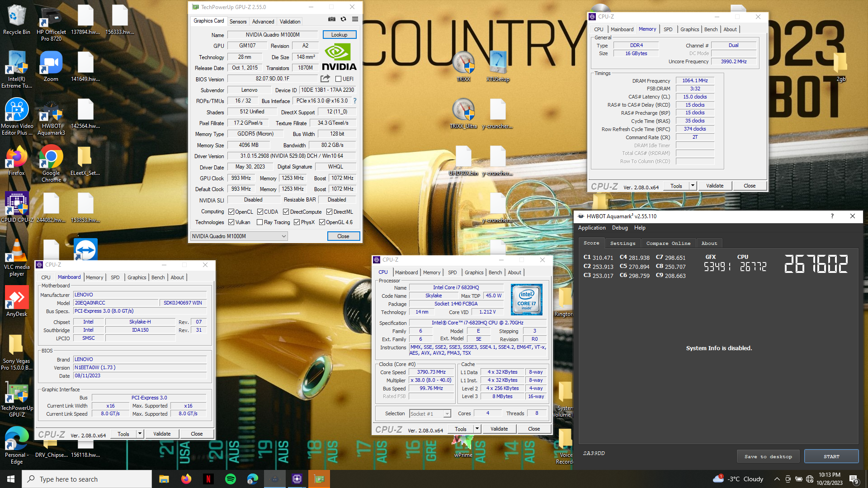This screenshot has height=488, width=868.
Task: Click the GPU-Z refresh icon
Action: click(344, 19)
